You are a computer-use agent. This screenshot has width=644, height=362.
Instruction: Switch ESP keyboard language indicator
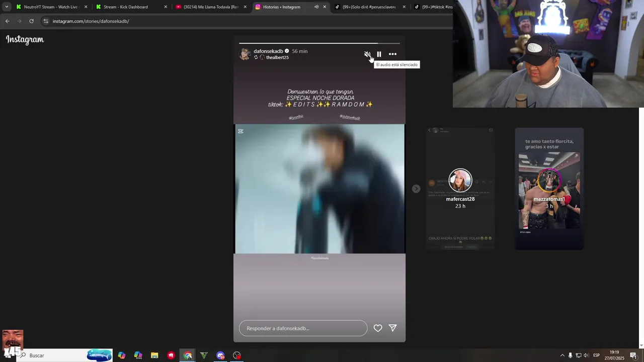596,355
